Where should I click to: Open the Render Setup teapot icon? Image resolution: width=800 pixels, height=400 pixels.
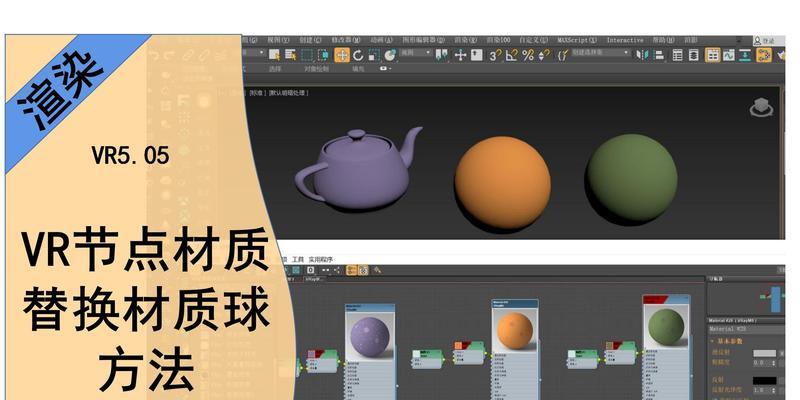click(781, 55)
